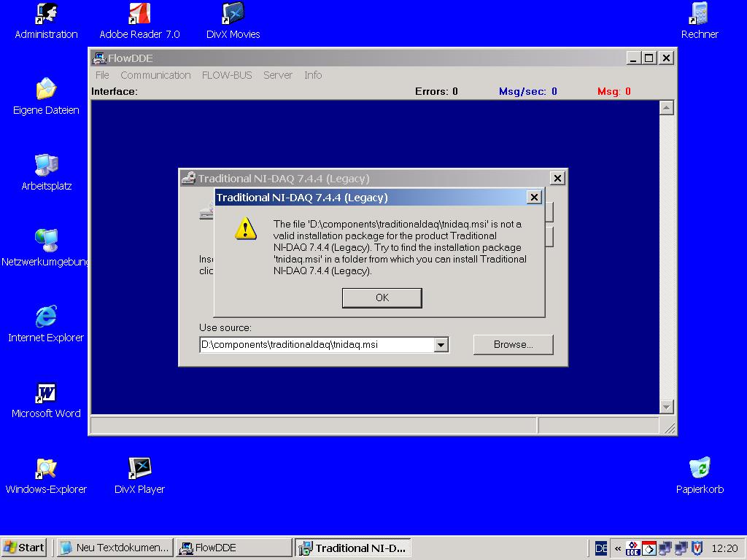
Task: Click the 'Use source:' label
Action: coord(225,327)
